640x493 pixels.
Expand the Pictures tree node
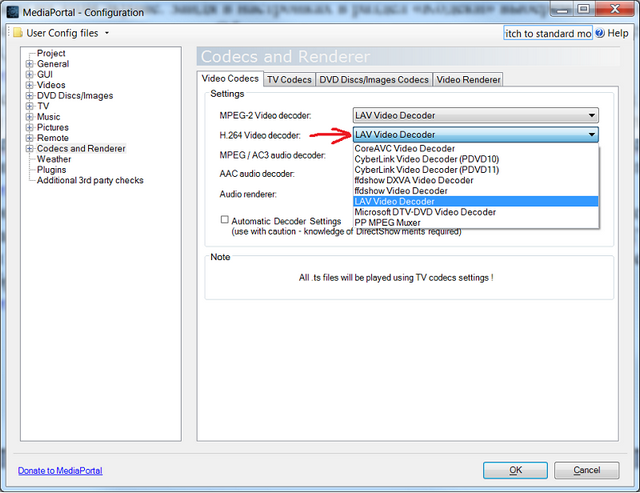(x=29, y=127)
